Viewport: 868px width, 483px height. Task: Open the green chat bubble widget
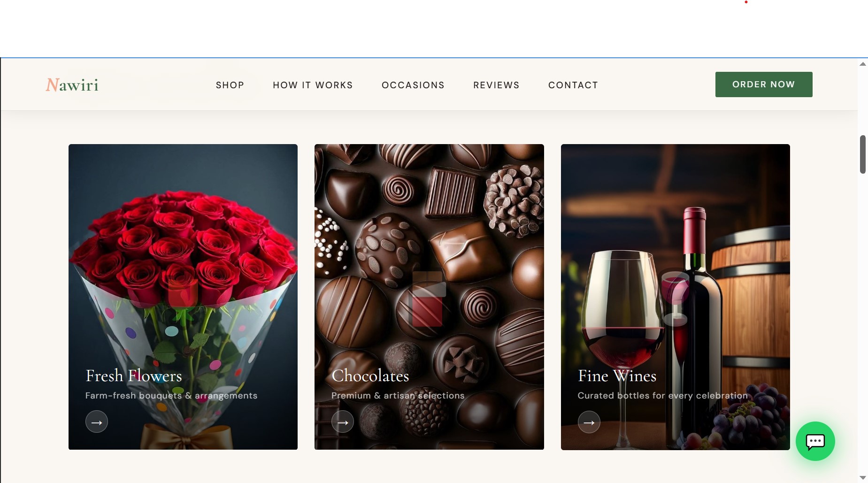(815, 441)
